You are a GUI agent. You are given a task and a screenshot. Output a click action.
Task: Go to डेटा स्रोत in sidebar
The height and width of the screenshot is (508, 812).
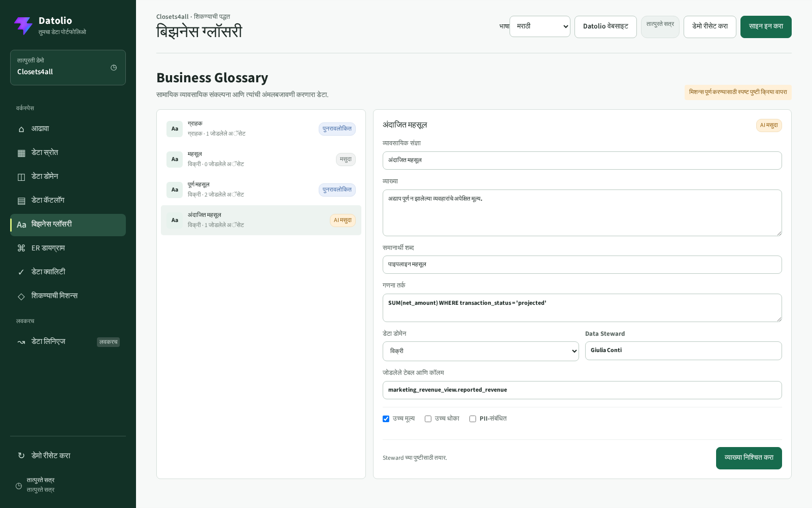click(x=68, y=153)
